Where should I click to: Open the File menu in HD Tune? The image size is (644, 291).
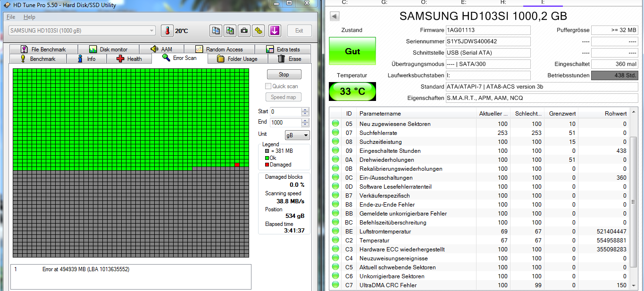tap(11, 17)
